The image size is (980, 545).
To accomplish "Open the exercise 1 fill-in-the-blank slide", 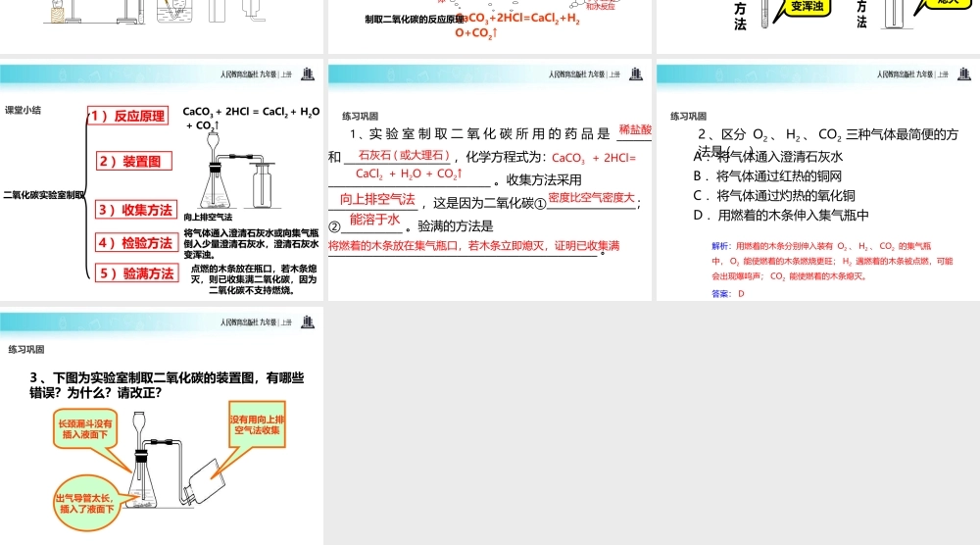I will (x=489, y=180).
